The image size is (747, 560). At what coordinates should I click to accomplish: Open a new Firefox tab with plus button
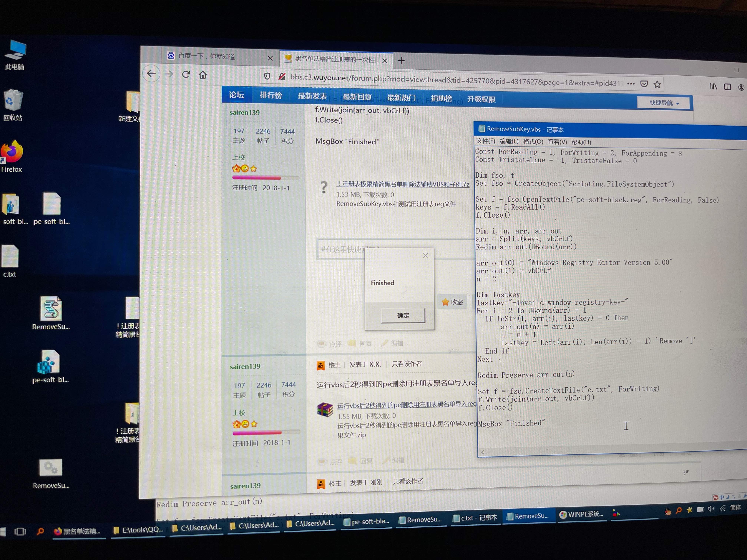(401, 60)
